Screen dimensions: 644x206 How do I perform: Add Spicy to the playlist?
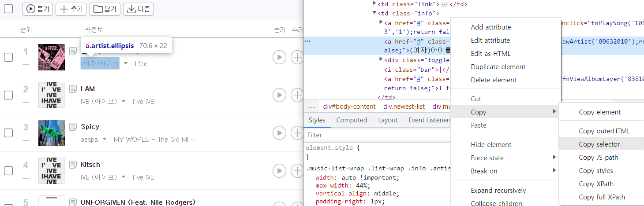[297, 133]
